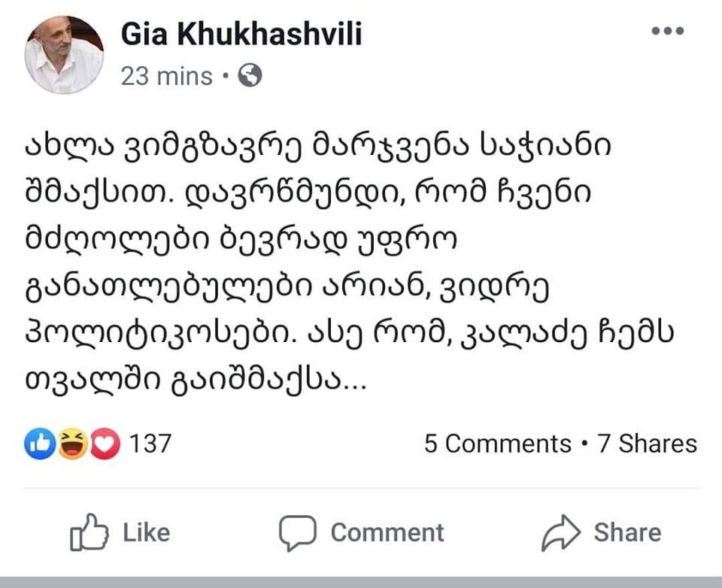Click the 23 mins timestamp
Viewport: 722px width, 588px height.
pyautogui.click(x=166, y=76)
